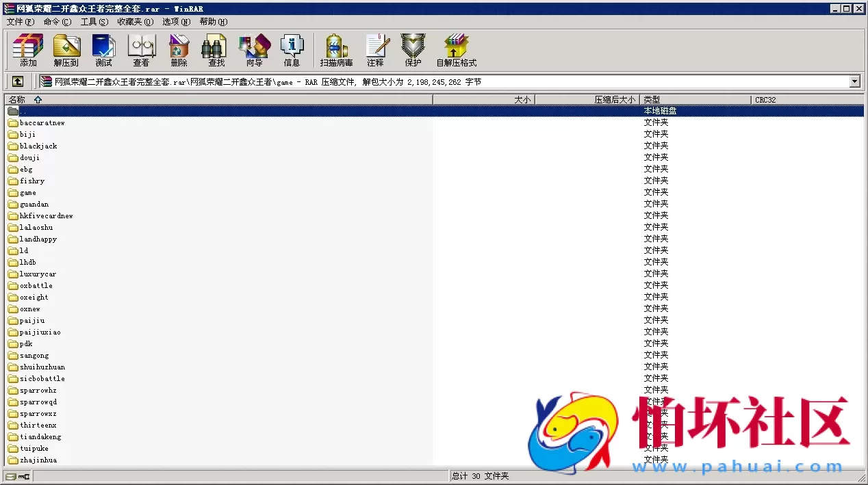
Task: Select the blackjack folder
Action: pyautogui.click(x=38, y=146)
